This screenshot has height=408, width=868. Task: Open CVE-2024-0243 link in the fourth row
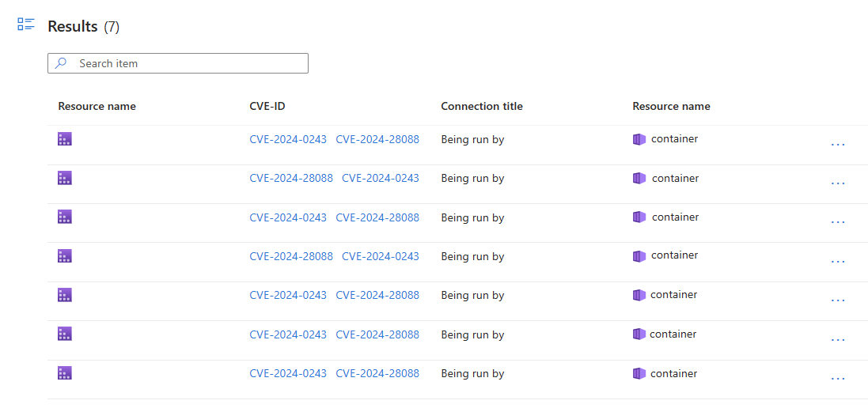point(381,256)
